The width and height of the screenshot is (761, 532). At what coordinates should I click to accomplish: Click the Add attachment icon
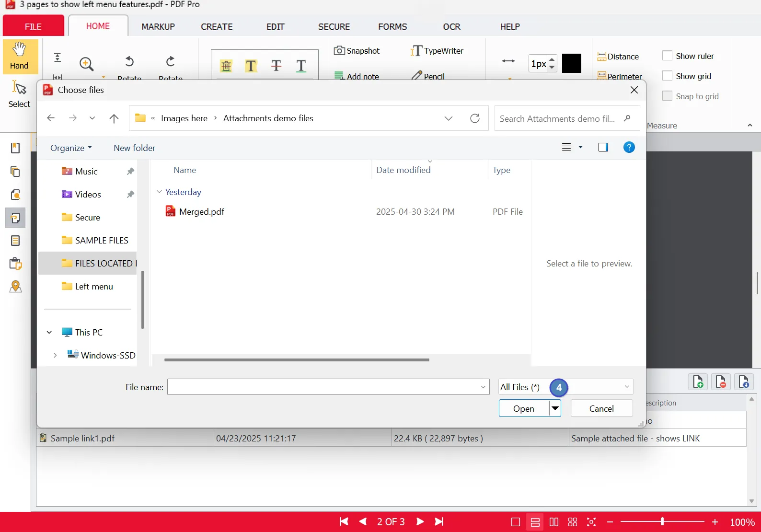(698, 382)
